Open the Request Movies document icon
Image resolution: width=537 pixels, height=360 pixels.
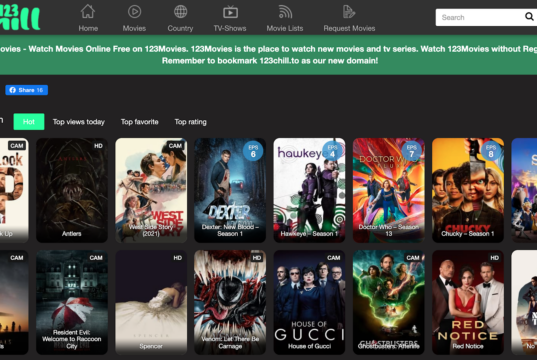[x=349, y=12]
